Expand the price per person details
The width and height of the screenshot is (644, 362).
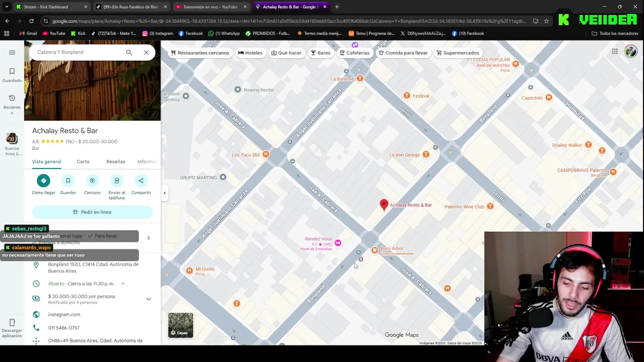click(148, 299)
